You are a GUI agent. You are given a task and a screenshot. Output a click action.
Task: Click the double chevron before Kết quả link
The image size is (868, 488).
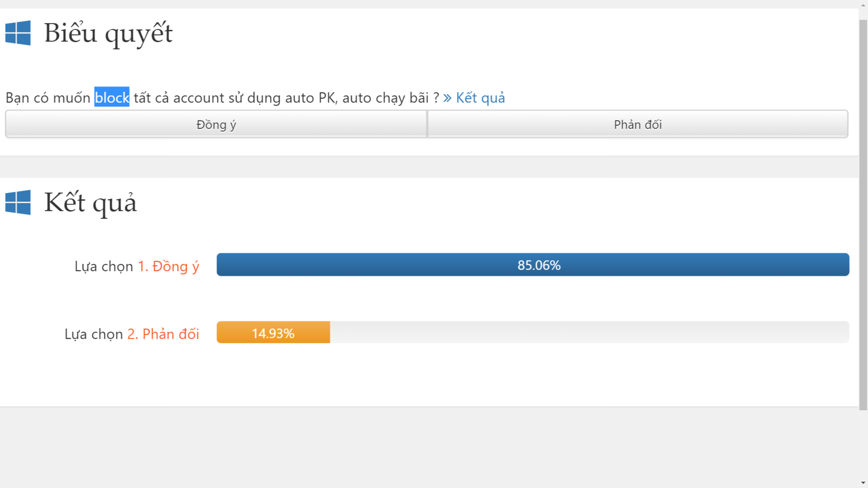pos(447,98)
